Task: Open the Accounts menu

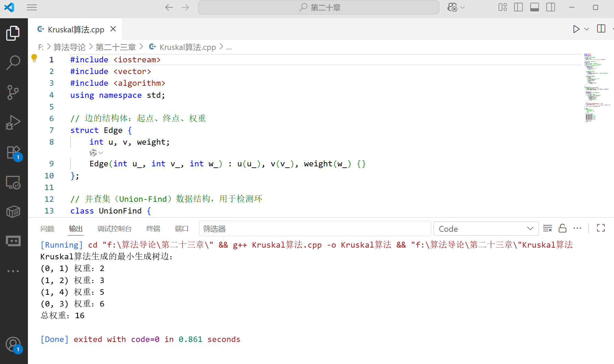Action: click(13, 344)
